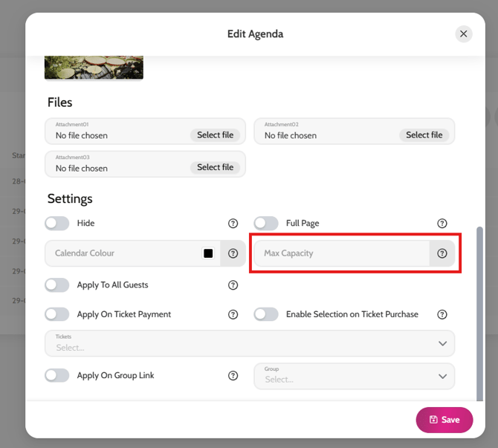Click the Calendar Colour help icon

click(233, 253)
